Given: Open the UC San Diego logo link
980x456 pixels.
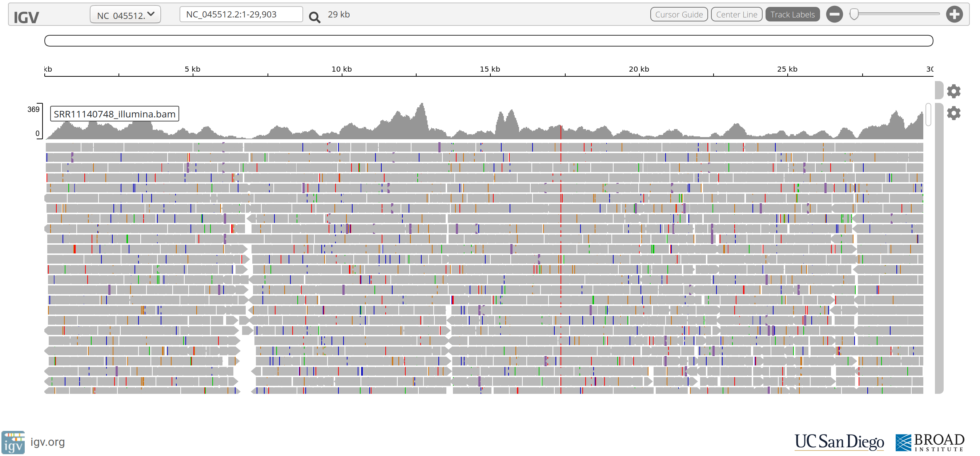Looking at the screenshot, I should click(839, 442).
